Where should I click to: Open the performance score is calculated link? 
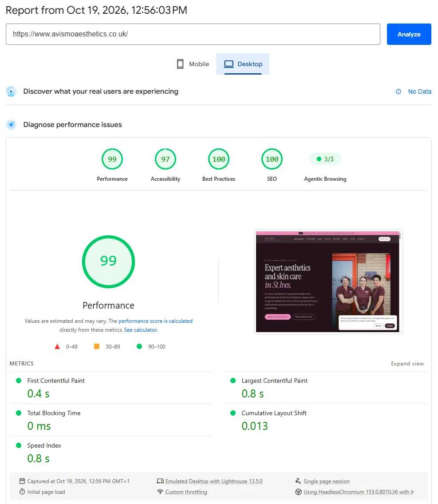pyautogui.click(x=155, y=321)
